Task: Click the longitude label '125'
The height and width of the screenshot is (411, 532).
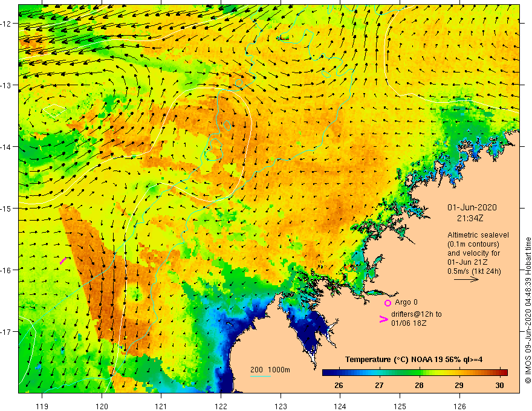Action: [x=400, y=406]
